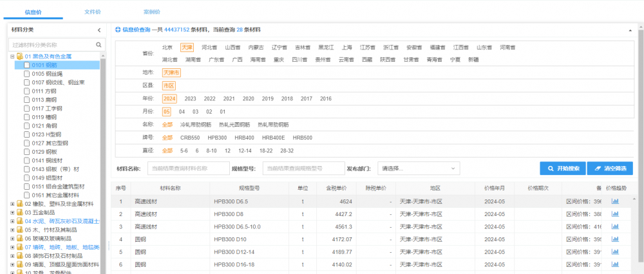Click folder icon of 05 木、竹材及其制品
This screenshot has height=274, width=644.
coord(20,230)
